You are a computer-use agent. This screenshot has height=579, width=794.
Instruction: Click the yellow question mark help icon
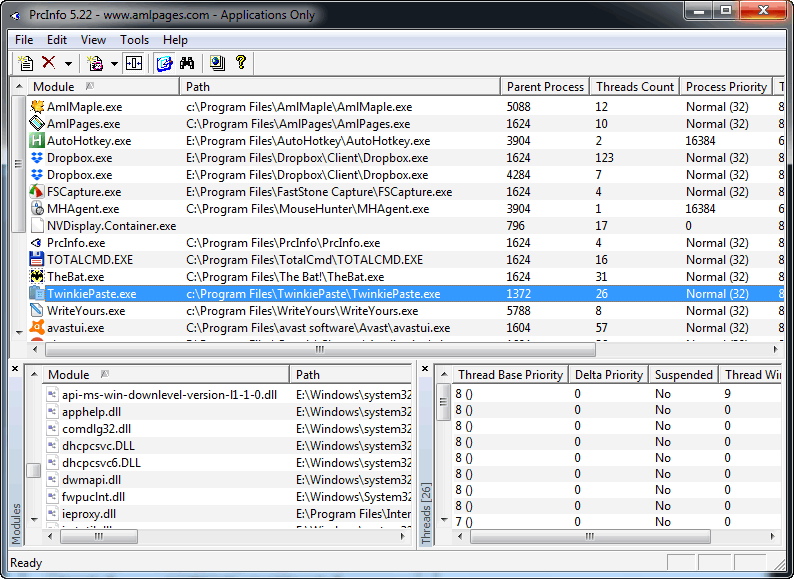click(x=241, y=62)
